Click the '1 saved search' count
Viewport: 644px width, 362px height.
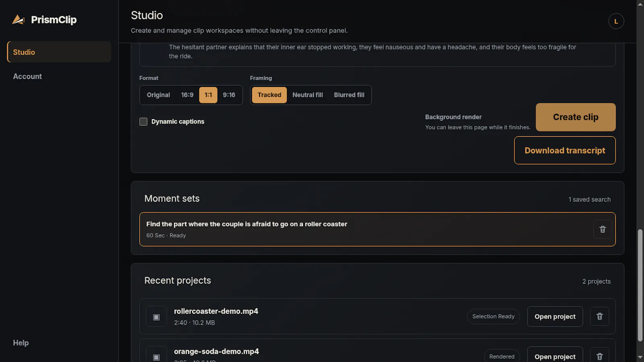click(589, 200)
